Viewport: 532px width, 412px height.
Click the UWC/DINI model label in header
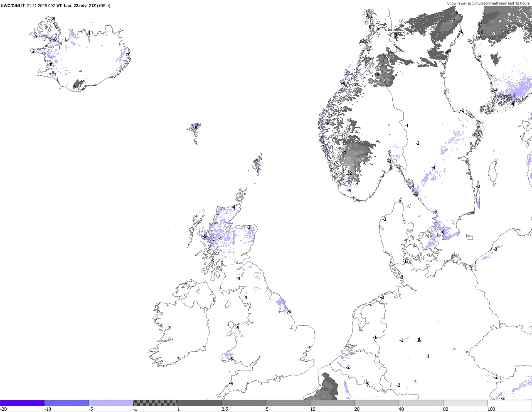pos(10,5)
